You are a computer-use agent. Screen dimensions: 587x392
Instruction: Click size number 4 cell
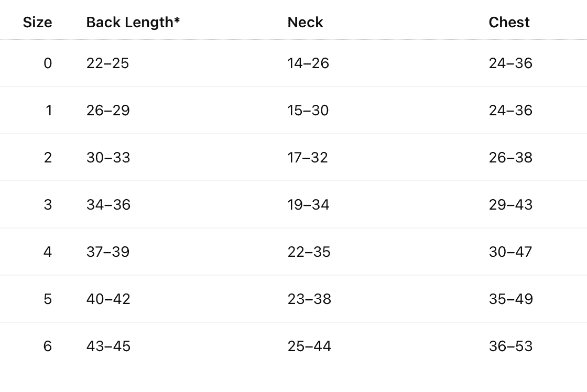(48, 252)
